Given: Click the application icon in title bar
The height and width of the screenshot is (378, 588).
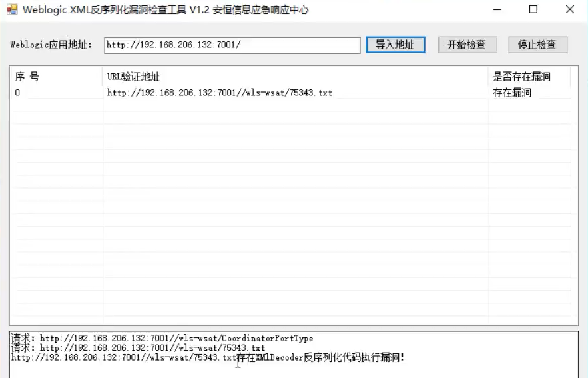Looking at the screenshot, I should pos(11,10).
